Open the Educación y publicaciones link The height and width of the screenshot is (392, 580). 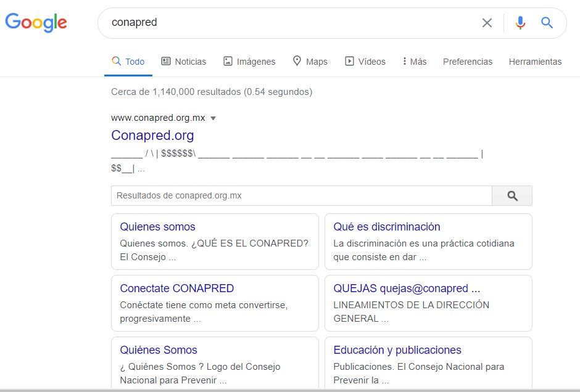(397, 350)
